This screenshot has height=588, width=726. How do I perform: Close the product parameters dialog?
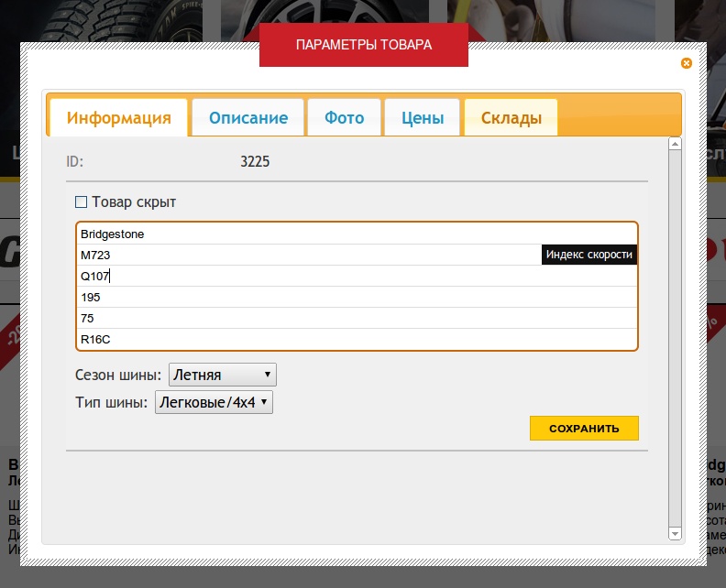pos(686,63)
